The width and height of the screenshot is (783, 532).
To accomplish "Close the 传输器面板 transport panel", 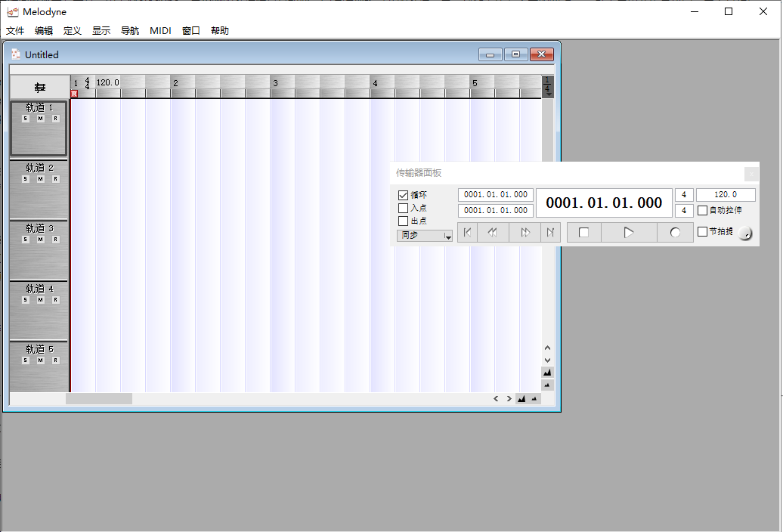I will click(751, 174).
